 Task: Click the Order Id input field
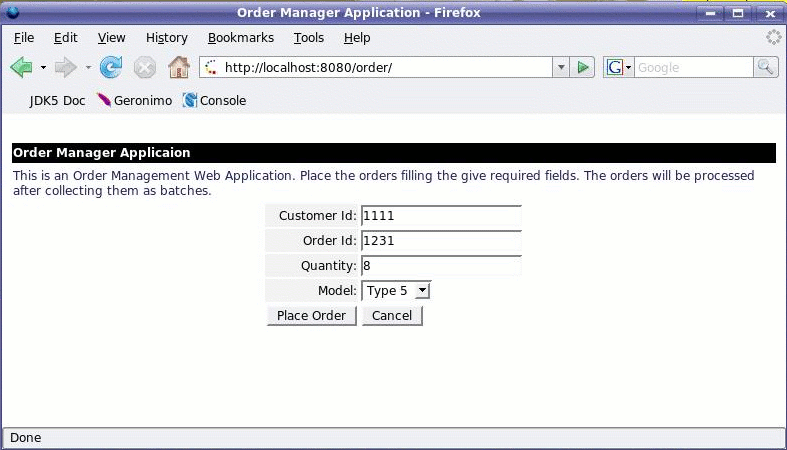pyautogui.click(x=441, y=241)
